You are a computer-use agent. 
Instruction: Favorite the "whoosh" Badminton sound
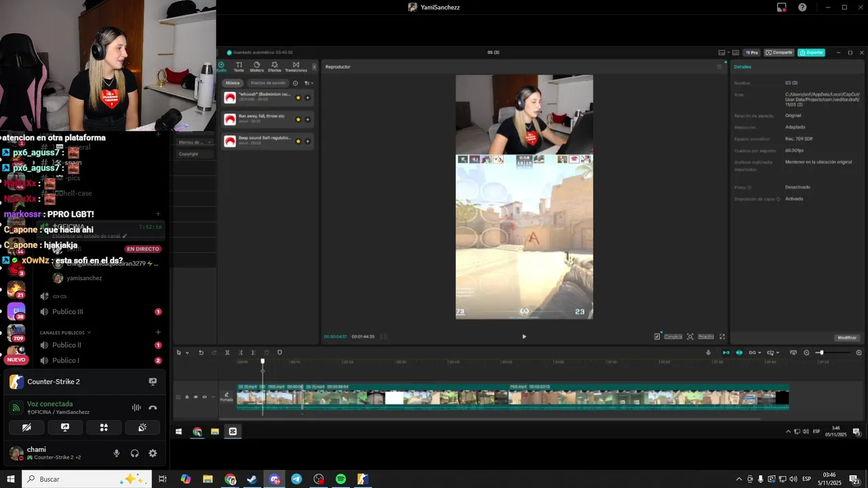[298, 98]
